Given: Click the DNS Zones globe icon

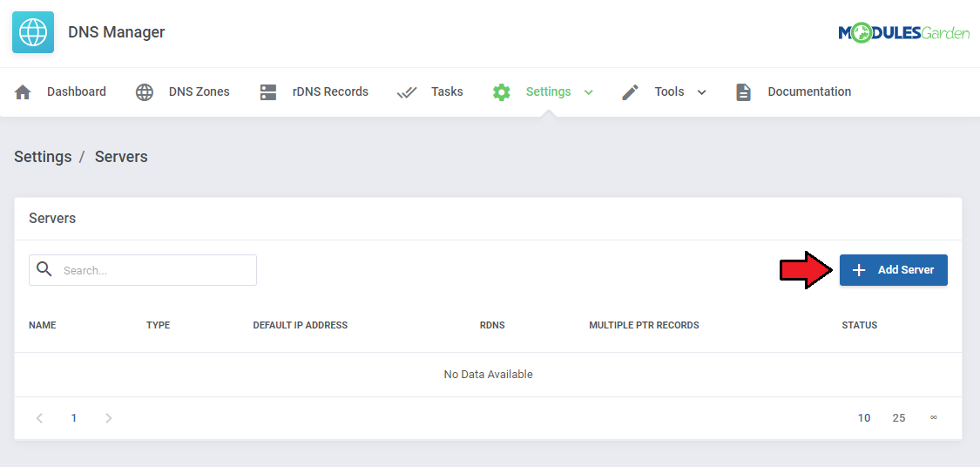Looking at the screenshot, I should [145, 92].
